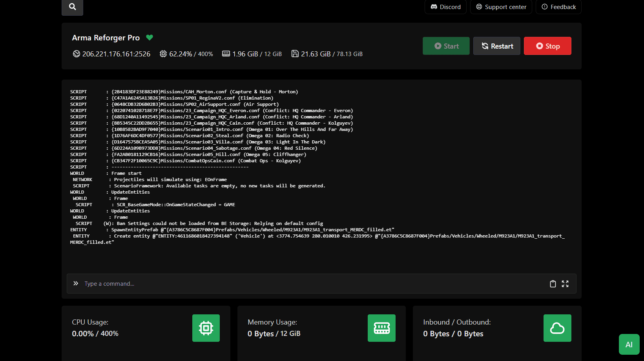Stop the server
The image size is (644, 361).
point(547,46)
